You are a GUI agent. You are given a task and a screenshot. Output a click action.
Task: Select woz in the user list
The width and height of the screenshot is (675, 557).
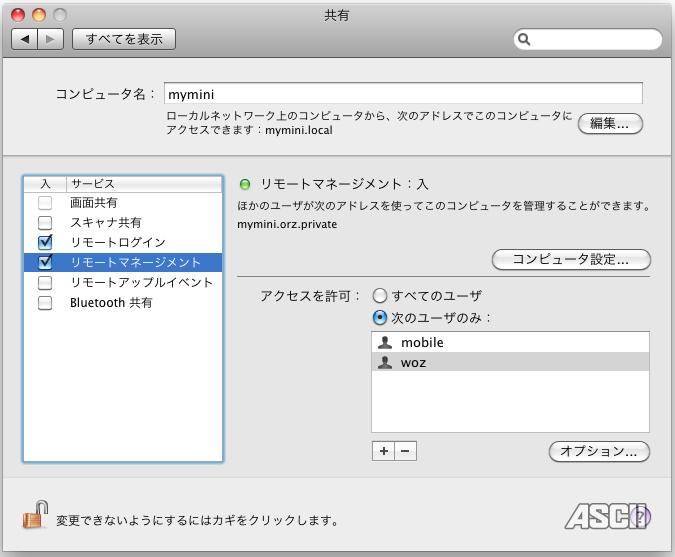510,362
